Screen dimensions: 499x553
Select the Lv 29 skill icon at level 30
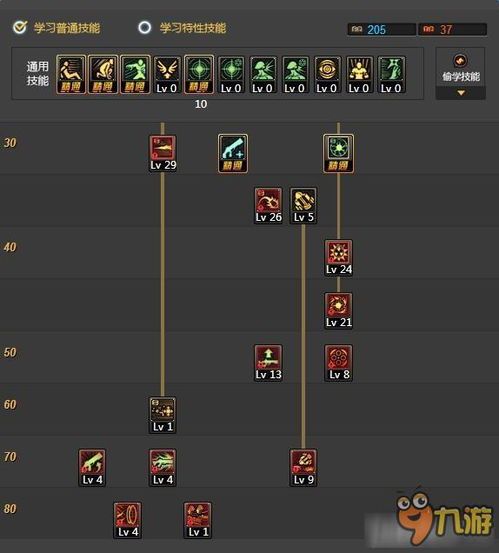point(163,154)
